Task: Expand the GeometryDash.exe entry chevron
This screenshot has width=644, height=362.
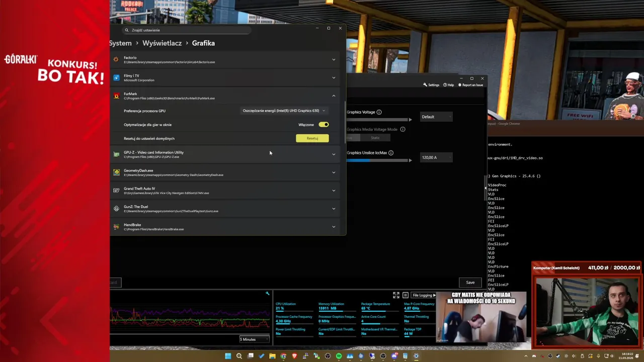Action: click(x=334, y=172)
